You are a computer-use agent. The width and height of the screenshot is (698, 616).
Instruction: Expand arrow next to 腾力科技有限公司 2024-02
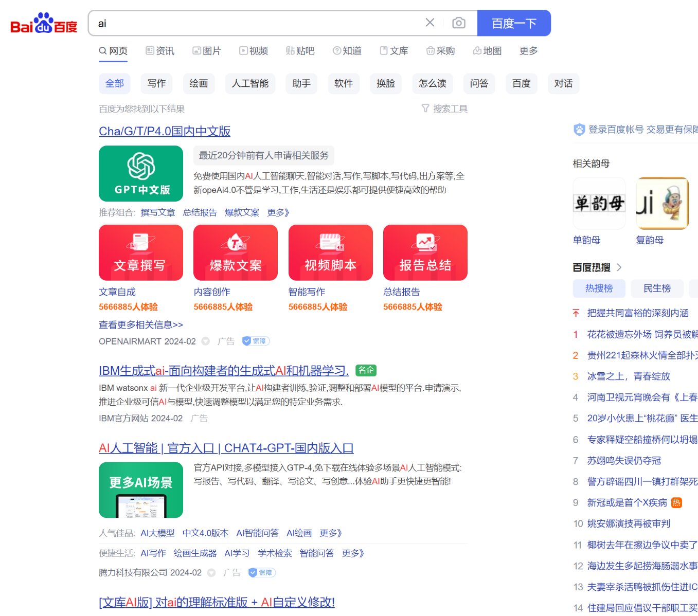211,572
